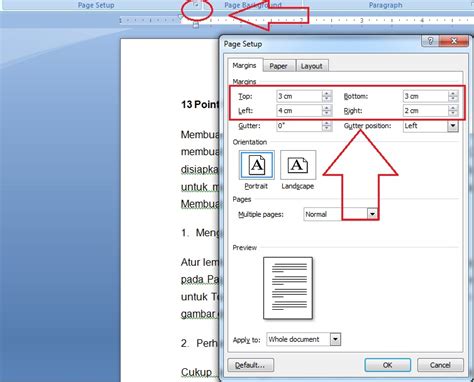Image resolution: width=474 pixels, height=382 pixels.
Task: Increase the Left margin with the up spinner
Action: coord(327,108)
